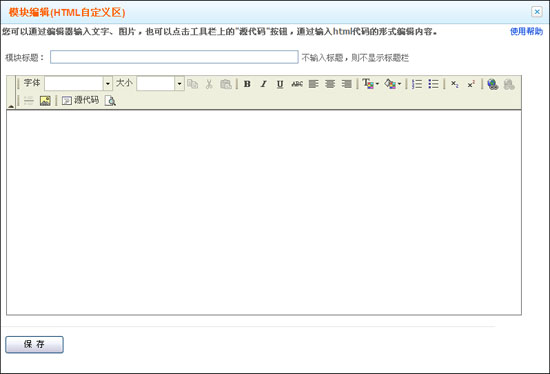Expand background color picker arrow

click(x=399, y=84)
